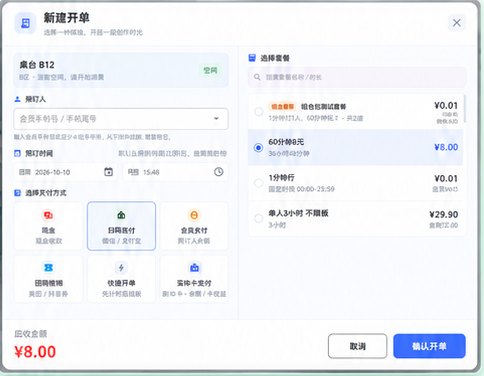
Task: Close the 新建开单 dialog
Action: 456,23
